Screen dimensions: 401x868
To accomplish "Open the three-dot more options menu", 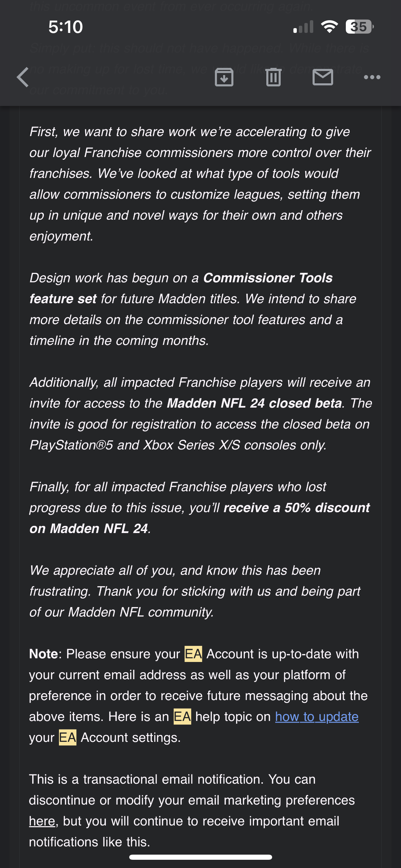I will [372, 77].
